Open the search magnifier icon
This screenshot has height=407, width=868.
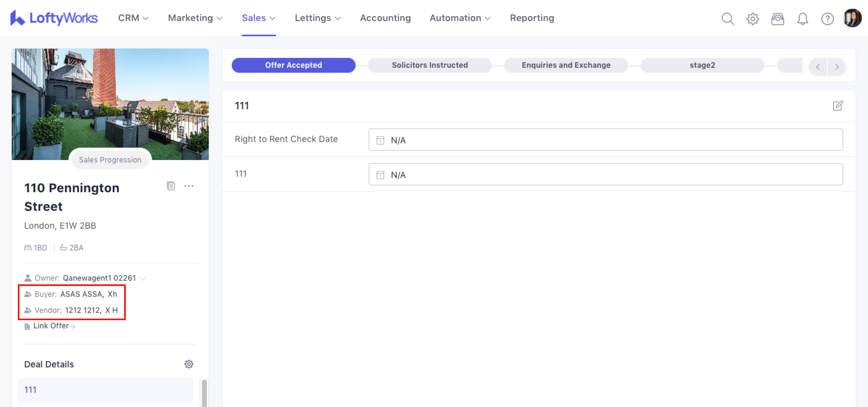727,19
